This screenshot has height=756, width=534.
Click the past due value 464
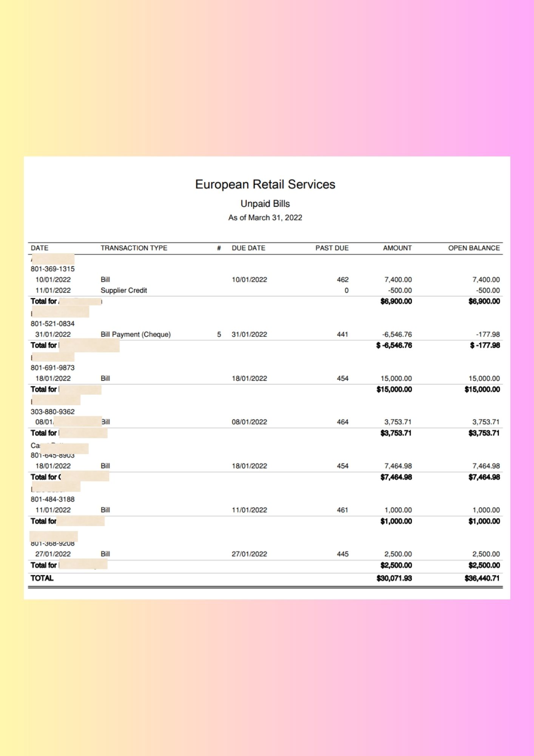343,422
